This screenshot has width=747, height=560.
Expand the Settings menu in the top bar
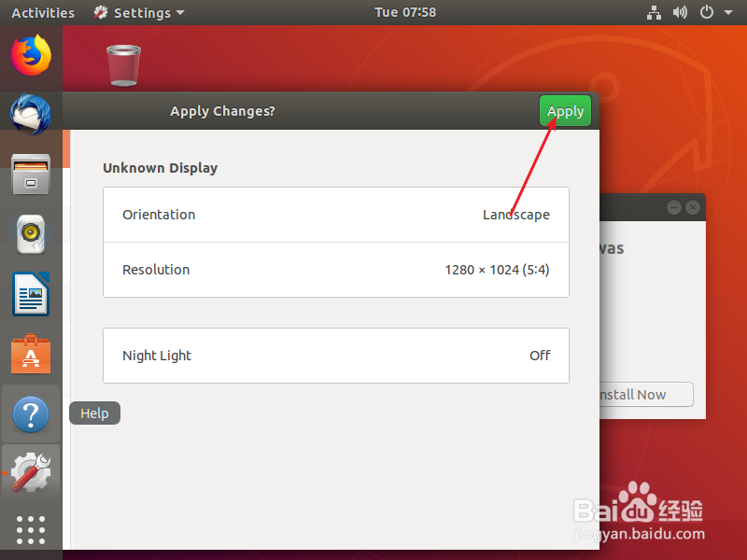click(x=138, y=12)
